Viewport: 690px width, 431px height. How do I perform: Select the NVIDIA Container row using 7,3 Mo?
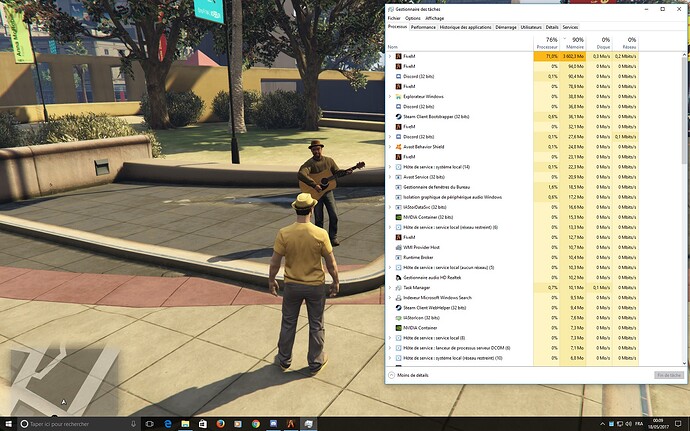(x=512, y=328)
